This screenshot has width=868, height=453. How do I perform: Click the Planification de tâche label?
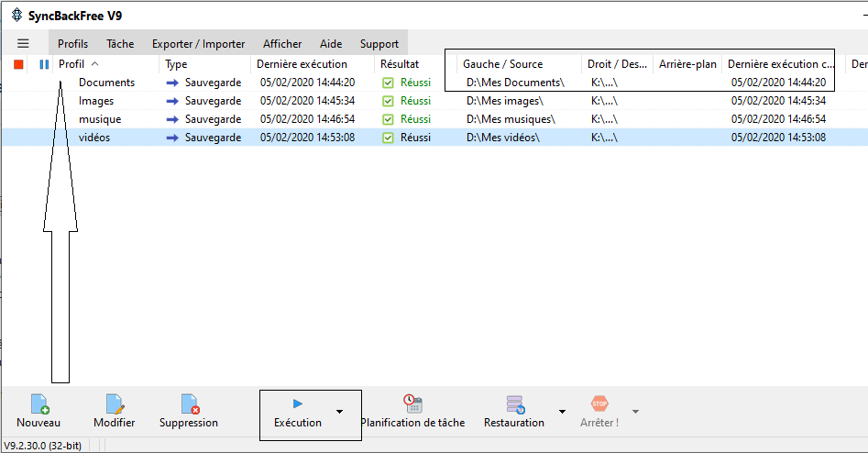413,423
